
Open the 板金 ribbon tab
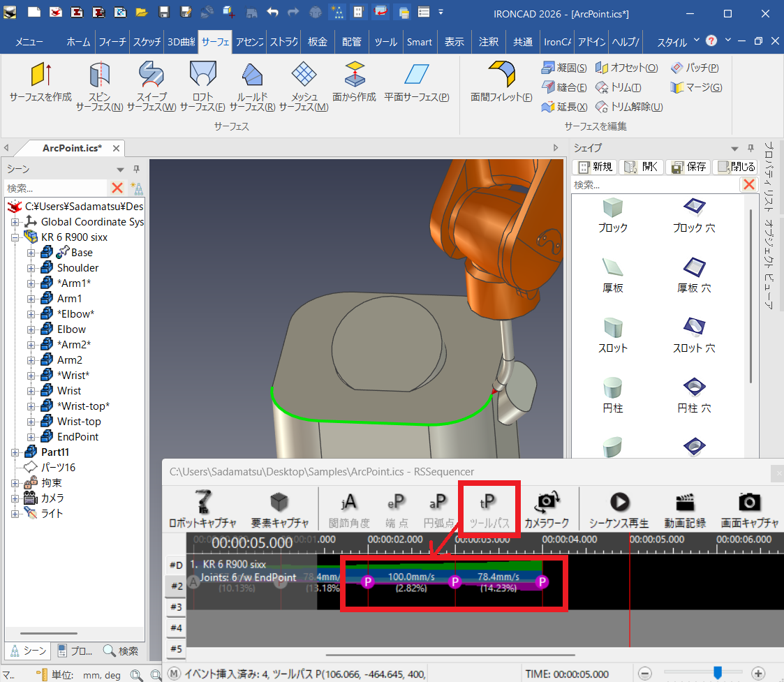coord(318,42)
